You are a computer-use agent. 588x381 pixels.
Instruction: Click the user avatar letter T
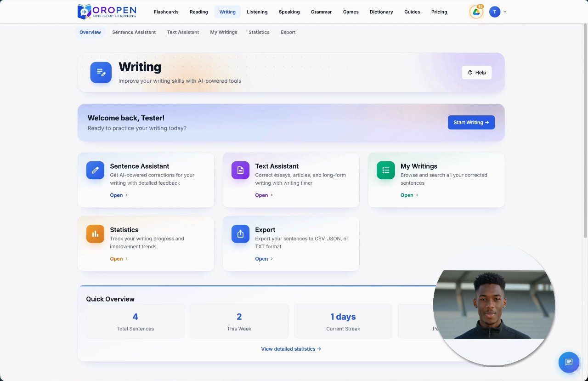coord(495,12)
